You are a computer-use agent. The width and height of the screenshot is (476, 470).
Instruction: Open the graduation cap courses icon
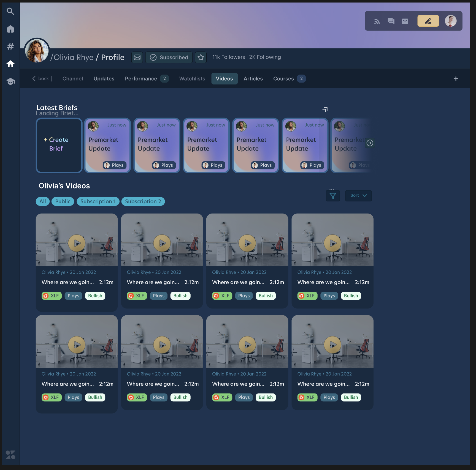tap(10, 81)
